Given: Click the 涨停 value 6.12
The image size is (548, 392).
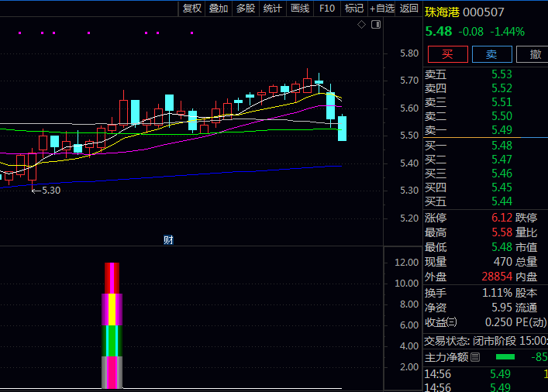Looking at the screenshot, I should (501, 218).
